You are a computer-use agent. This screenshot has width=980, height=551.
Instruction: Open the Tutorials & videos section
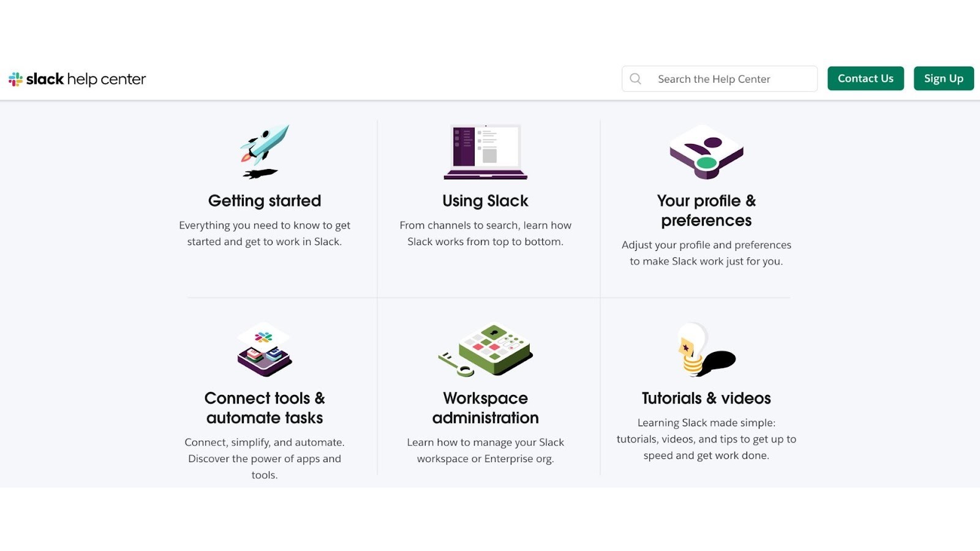coord(706,398)
